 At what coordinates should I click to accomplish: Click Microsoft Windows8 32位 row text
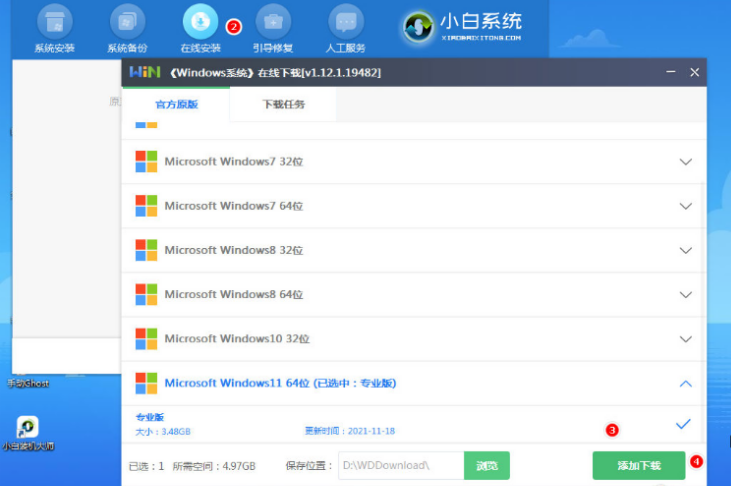coord(234,250)
